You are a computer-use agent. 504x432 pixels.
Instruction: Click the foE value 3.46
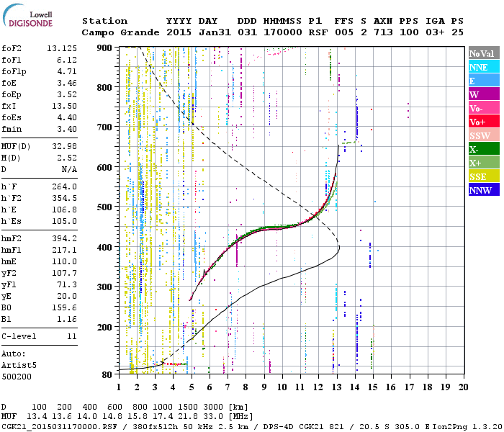(x=67, y=84)
